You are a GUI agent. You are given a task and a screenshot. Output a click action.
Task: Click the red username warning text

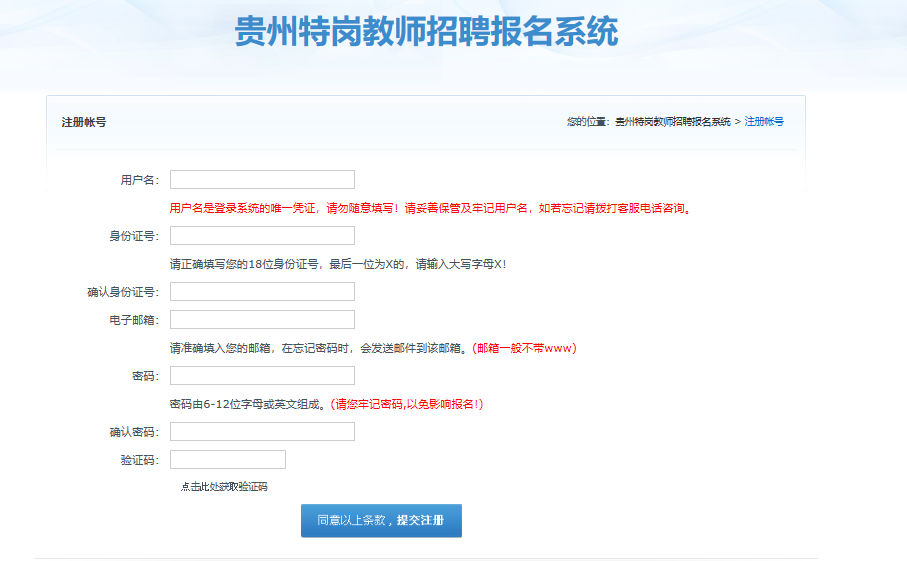point(430,209)
